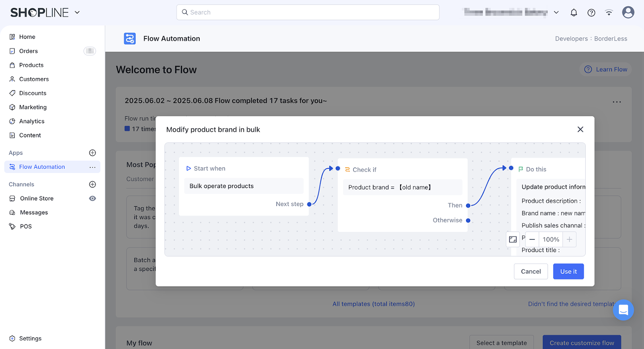
Task: Add a sales channel with plus icon
Action: tap(93, 185)
